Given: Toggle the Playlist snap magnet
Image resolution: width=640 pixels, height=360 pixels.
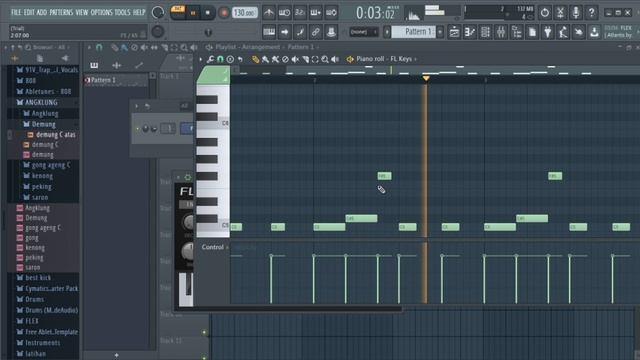Looking at the screenshot, I should pos(99,47).
